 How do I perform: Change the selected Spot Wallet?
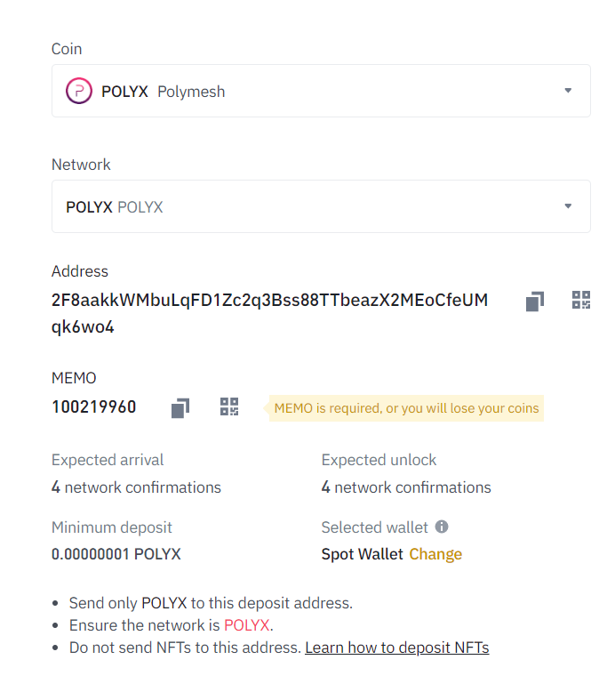coord(435,554)
